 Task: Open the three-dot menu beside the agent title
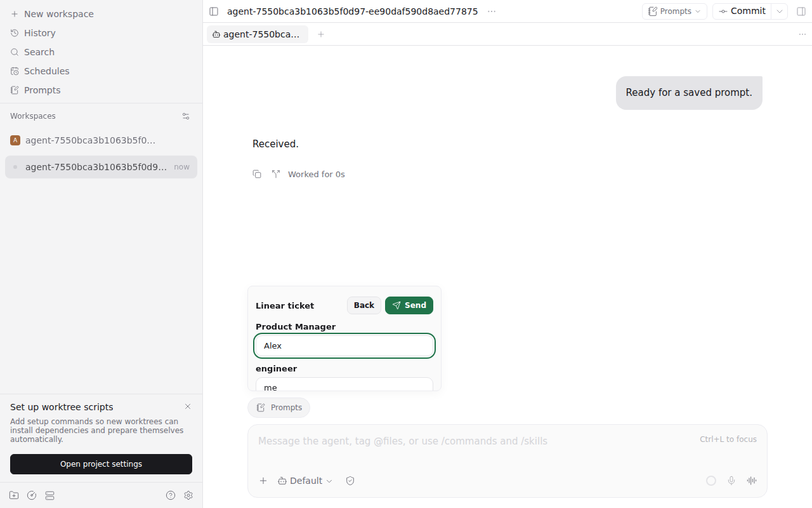[x=492, y=11]
